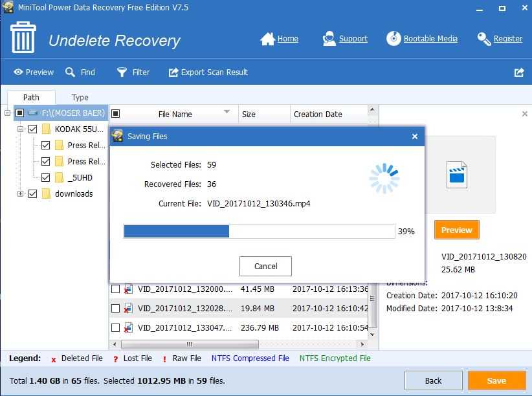Click the Raw File legend icon

pyautogui.click(x=164, y=359)
